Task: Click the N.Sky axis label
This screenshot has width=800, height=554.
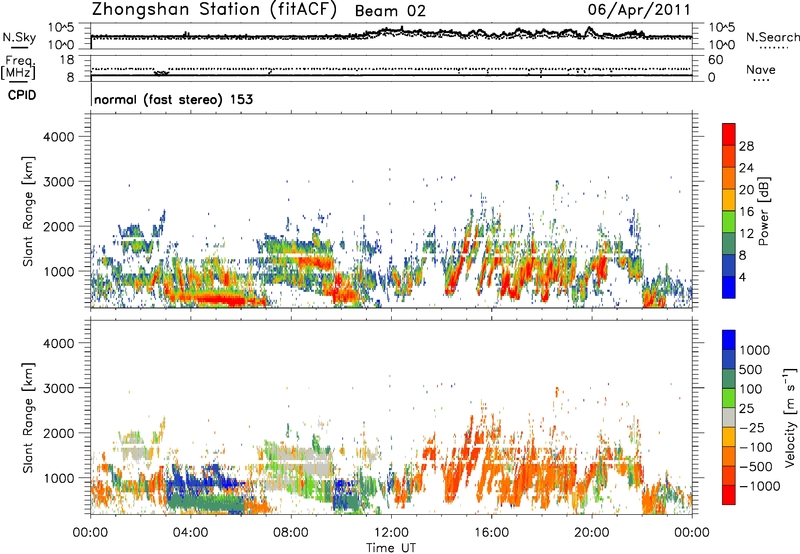Action: pos(19,37)
